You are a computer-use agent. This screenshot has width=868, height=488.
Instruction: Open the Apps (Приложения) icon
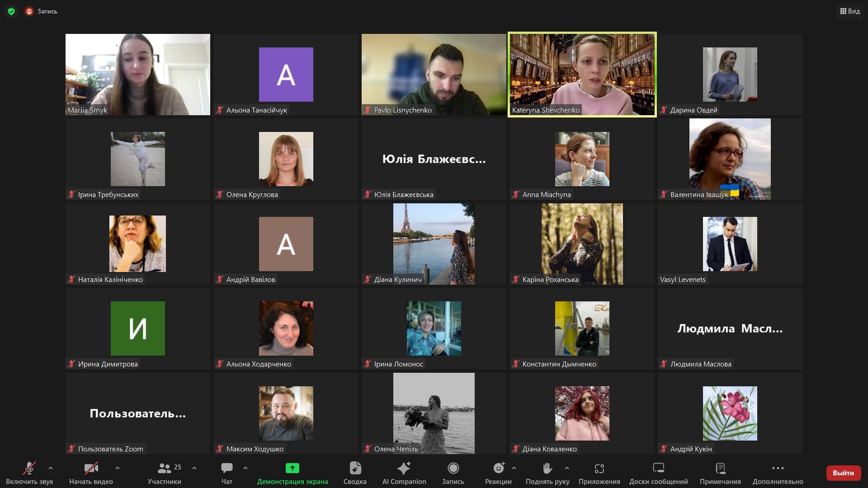pos(599,468)
